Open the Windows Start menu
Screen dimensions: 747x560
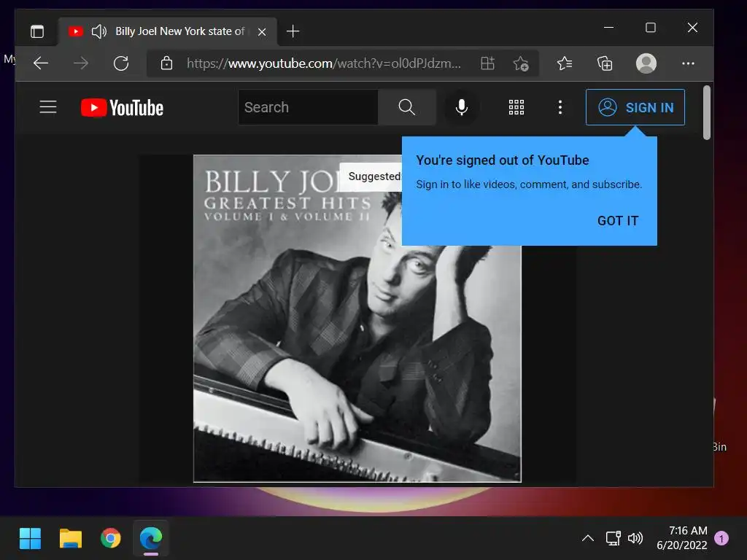coord(30,538)
